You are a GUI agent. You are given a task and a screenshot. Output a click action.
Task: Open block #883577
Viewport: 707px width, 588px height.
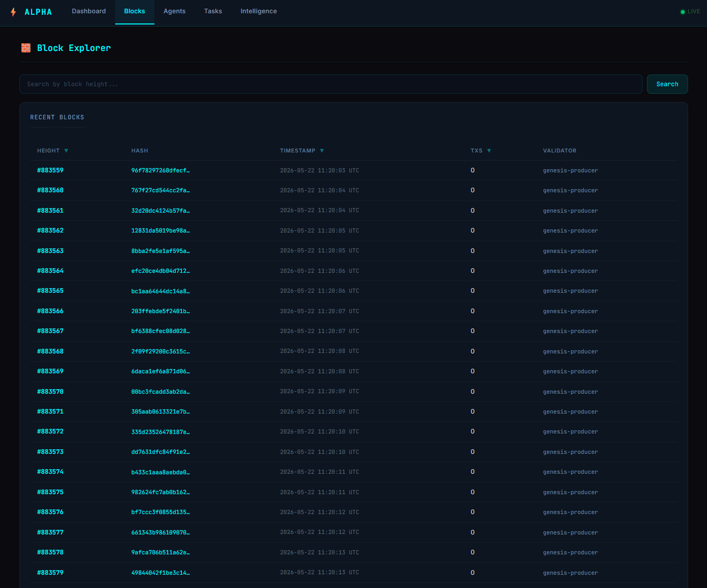(50, 532)
